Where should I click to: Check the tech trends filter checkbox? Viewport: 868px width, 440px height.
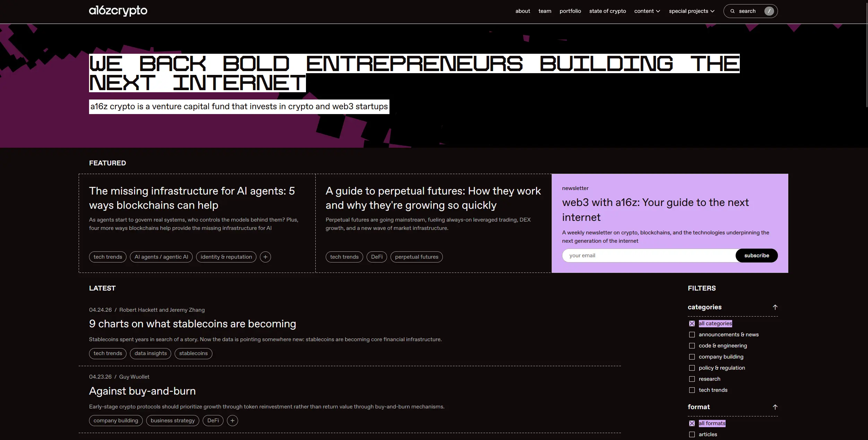pyautogui.click(x=692, y=390)
